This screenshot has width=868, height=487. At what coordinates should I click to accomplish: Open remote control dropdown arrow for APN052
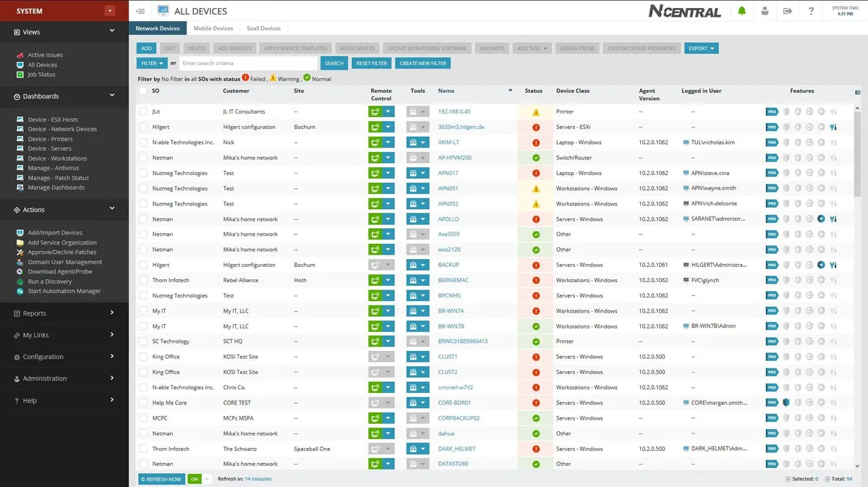[388, 204]
